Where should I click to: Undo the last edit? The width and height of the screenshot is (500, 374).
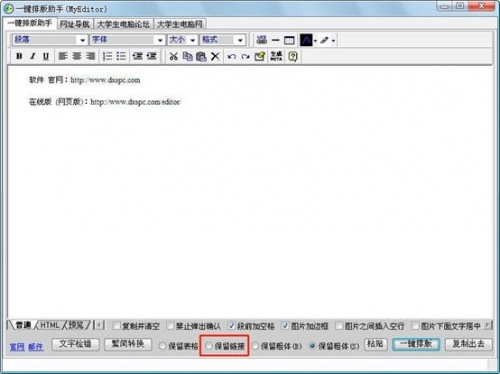click(232, 57)
